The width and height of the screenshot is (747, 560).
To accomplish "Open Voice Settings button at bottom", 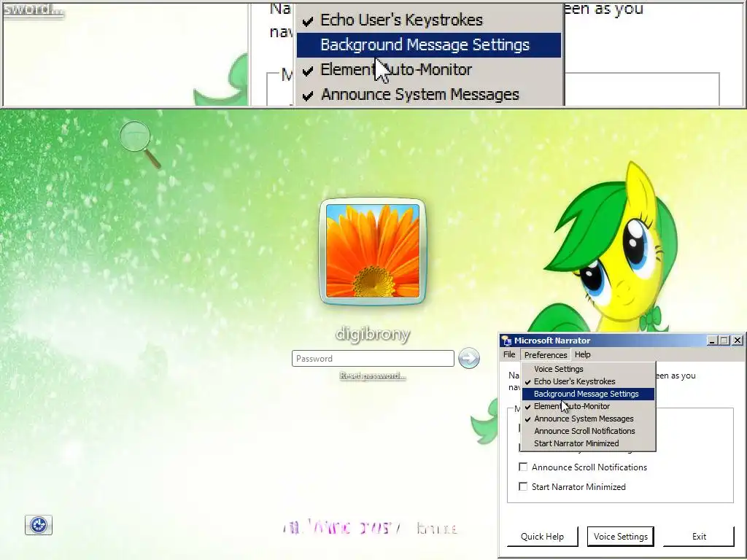I will (620, 537).
